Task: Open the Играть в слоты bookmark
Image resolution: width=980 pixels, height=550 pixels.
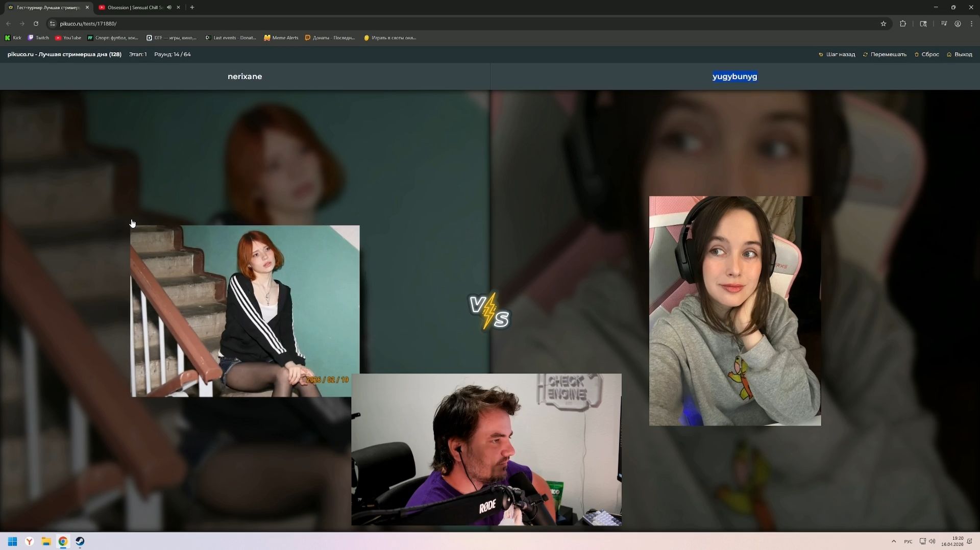Action: click(390, 38)
